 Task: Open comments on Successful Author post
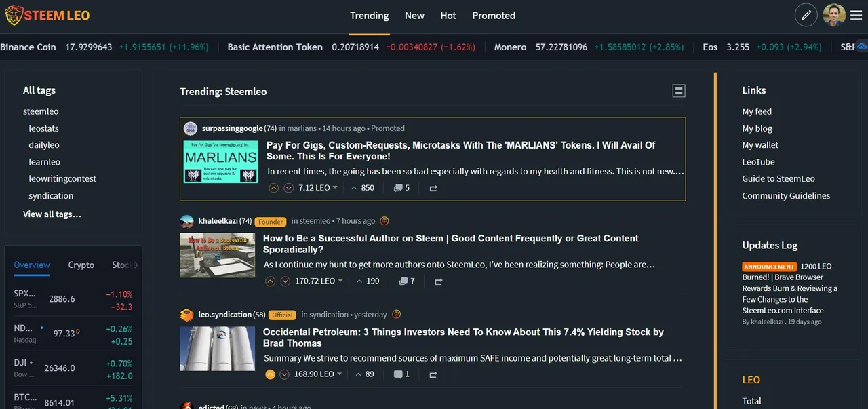click(407, 281)
